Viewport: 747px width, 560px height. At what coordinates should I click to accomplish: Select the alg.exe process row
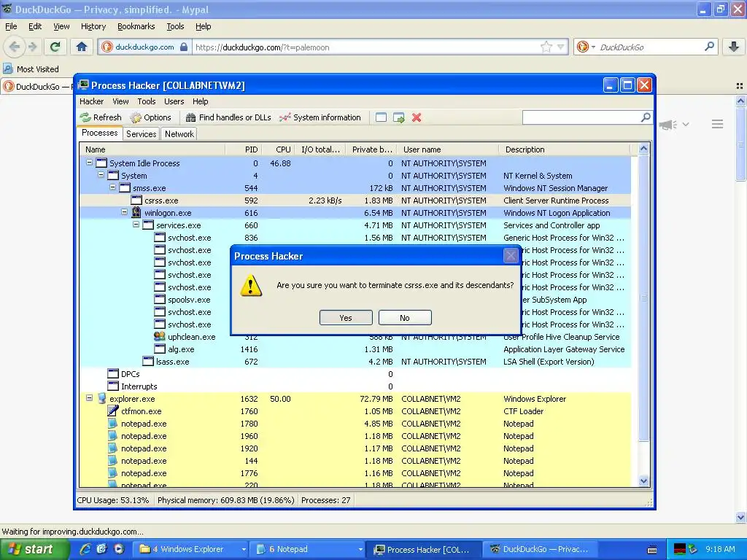point(355,349)
